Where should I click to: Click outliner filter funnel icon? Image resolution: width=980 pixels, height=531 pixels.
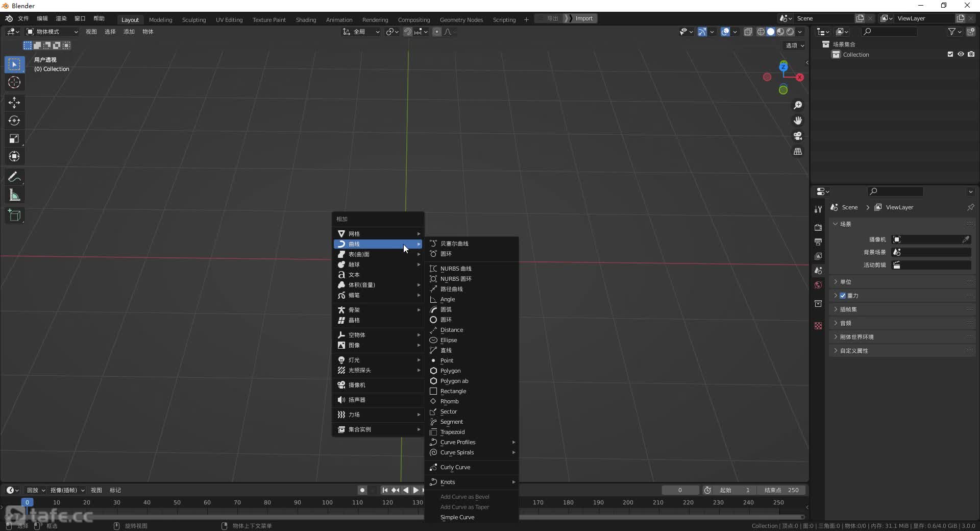click(952, 32)
